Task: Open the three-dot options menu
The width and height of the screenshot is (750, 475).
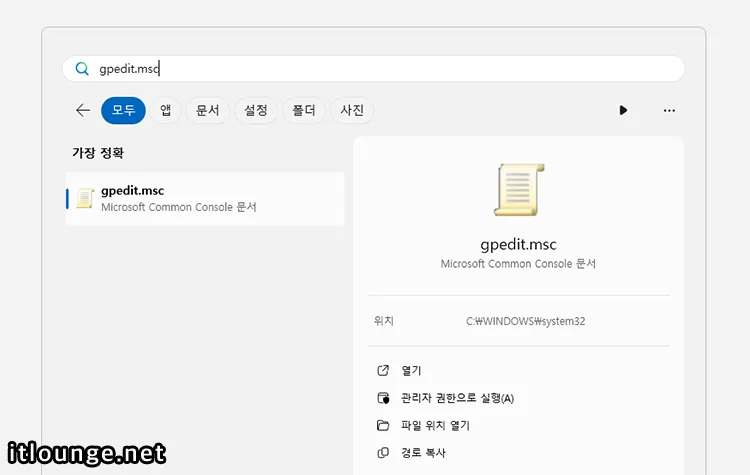Action: click(x=669, y=110)
